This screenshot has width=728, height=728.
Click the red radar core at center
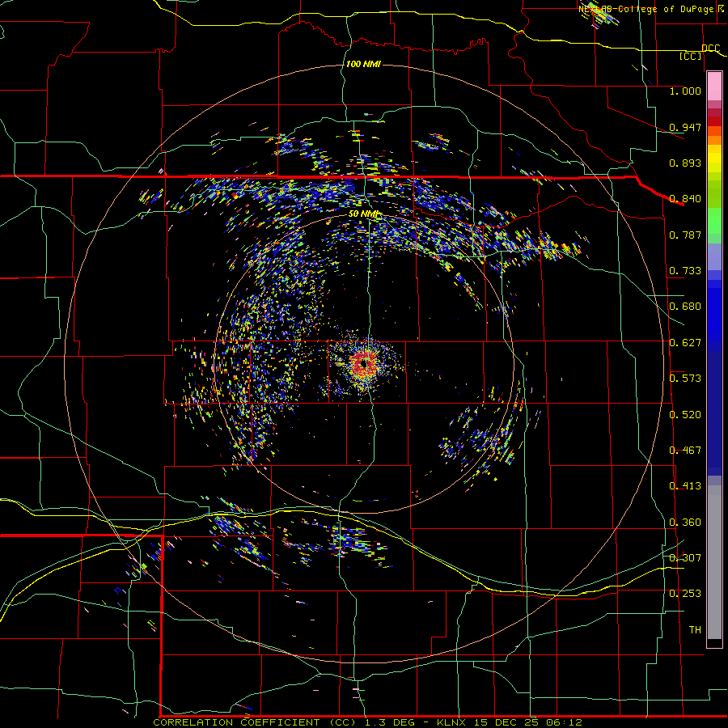pyautogui.click(x=364, y=364)
